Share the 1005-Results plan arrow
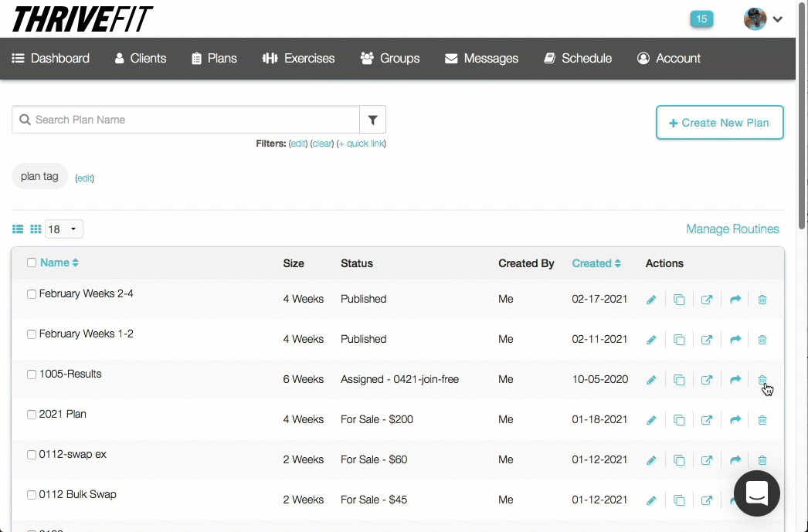 [735, 380]
